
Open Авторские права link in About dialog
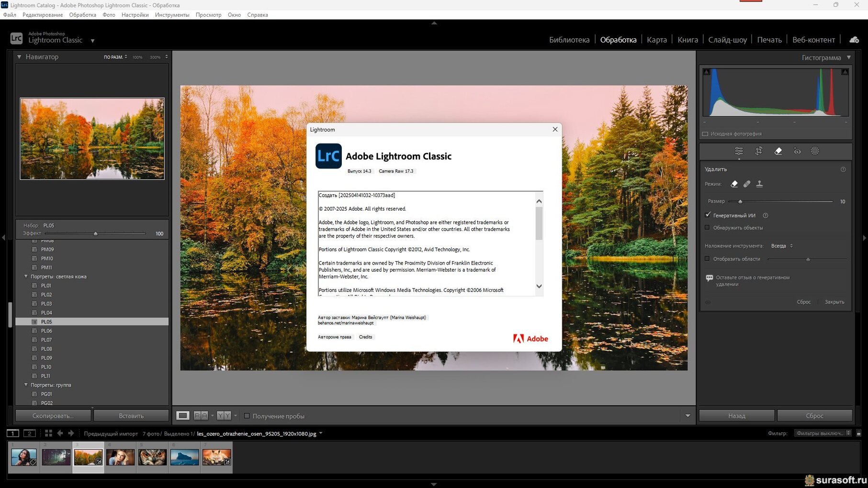pyautogui.click(x=334, y=337)
